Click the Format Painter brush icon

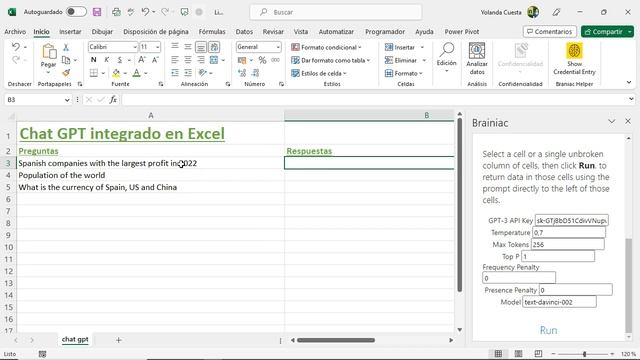[x=66, y=73]
